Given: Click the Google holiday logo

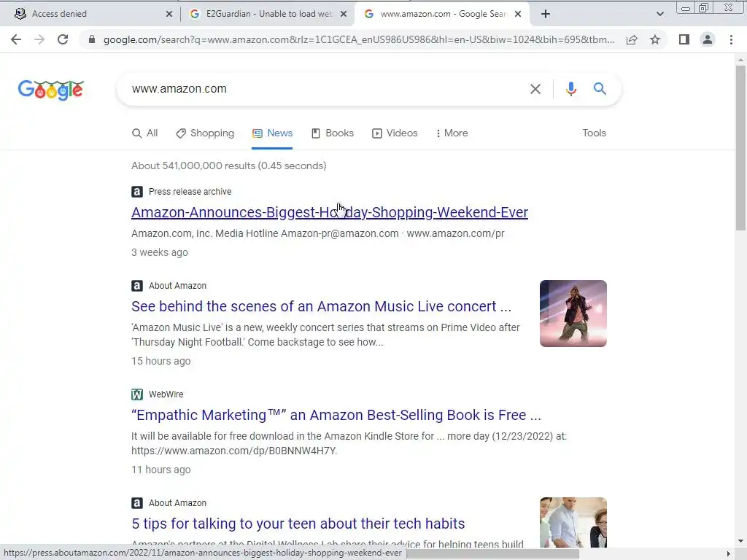Looking at the screenshot, I should [51, 90].
